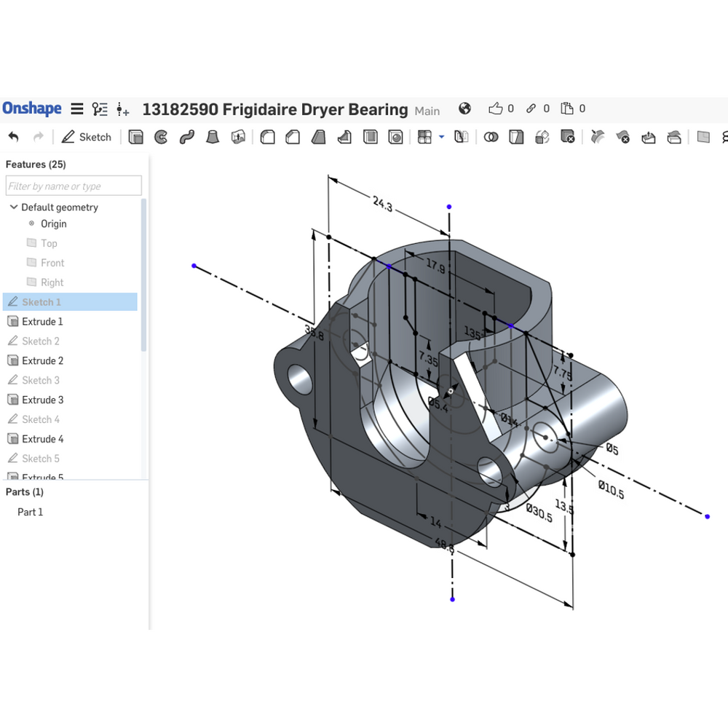The image size is (728, 728).
Task: Open the versions and history panel icon
Action: pyautogui.click(x=100, y=109)
